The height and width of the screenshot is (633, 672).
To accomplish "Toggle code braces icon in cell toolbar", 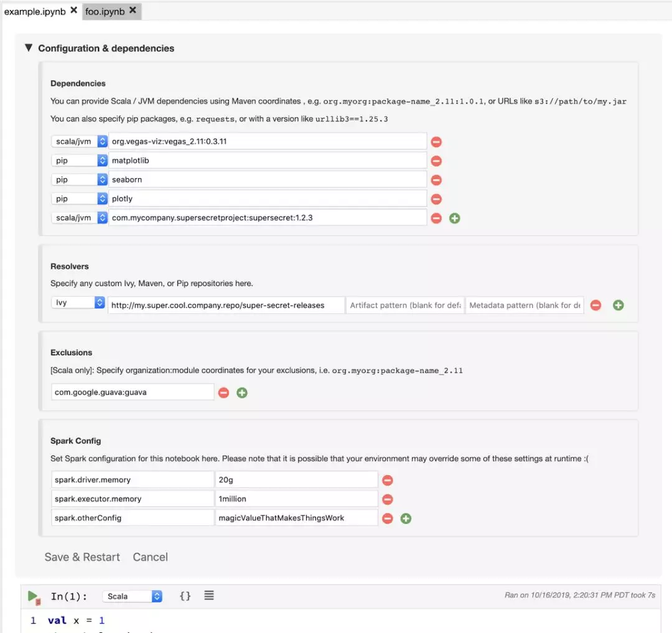I will click(185, 596).
